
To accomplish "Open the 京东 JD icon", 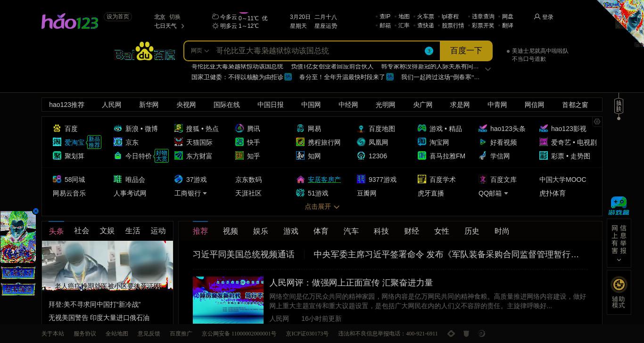I will tap(118, 142).
